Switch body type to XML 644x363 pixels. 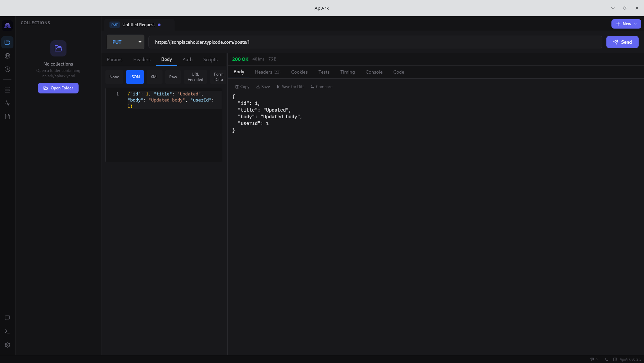point(154,77)
